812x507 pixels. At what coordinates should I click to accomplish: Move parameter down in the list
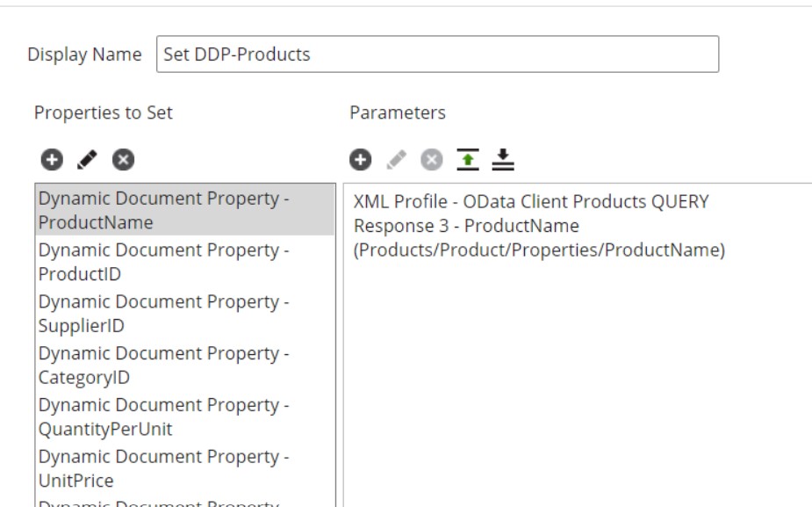(x=501, y=160)
